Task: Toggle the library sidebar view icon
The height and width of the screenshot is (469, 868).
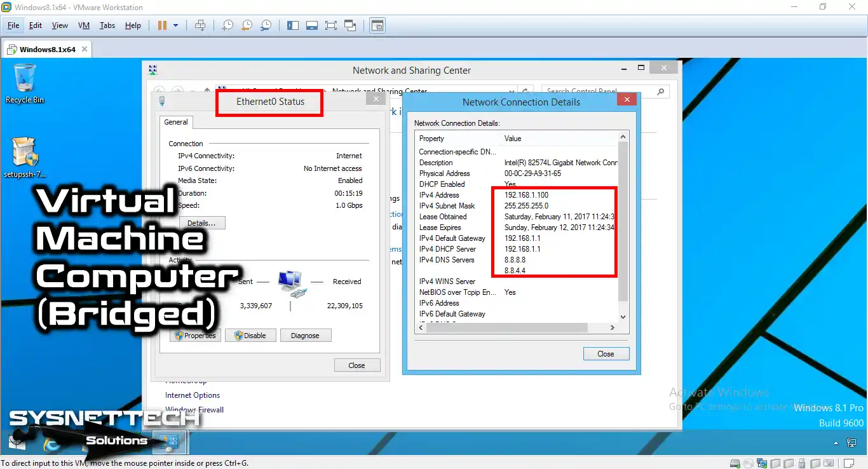Action: (293, 25)
